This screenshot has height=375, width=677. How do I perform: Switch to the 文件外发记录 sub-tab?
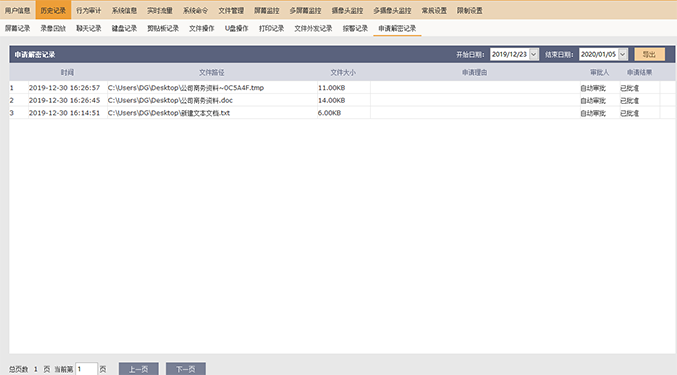[313, 28]
